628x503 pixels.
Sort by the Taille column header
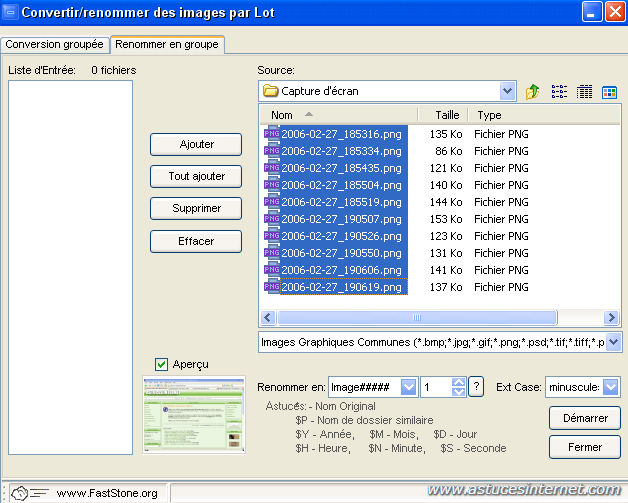443,115
